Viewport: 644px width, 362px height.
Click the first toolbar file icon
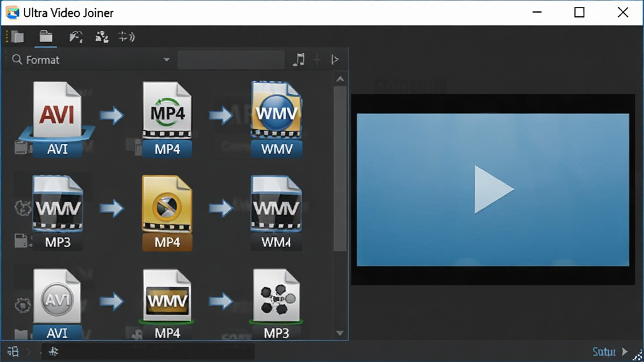click(x=17, y=37)
